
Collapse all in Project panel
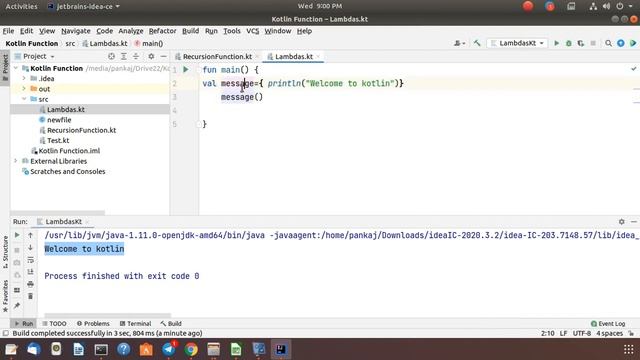pyautogui.click(x=136, y=56)
